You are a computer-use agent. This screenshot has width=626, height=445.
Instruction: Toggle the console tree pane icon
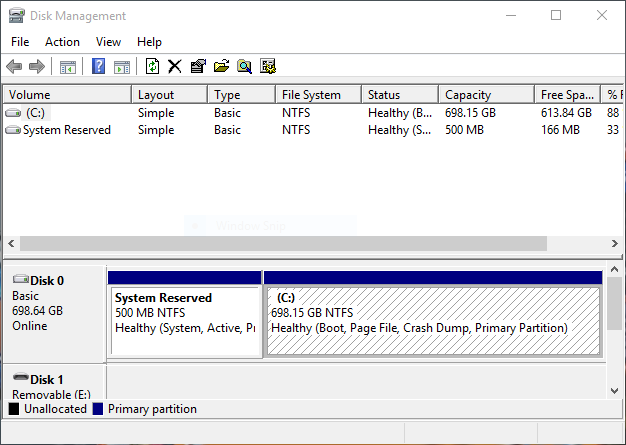pyautogui.click(x=67, y=67)
